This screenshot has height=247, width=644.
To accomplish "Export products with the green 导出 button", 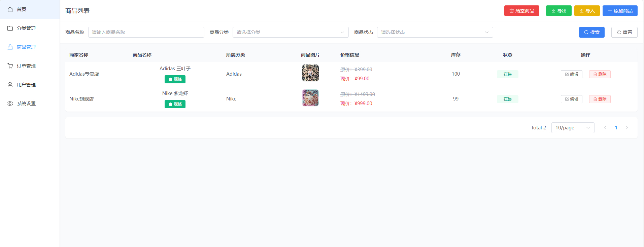I will 558,11.
